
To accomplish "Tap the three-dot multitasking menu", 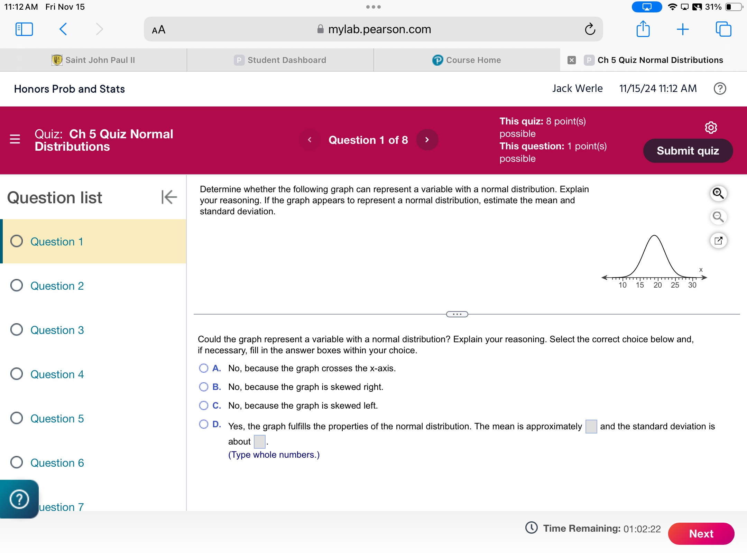I will point(373,7).
